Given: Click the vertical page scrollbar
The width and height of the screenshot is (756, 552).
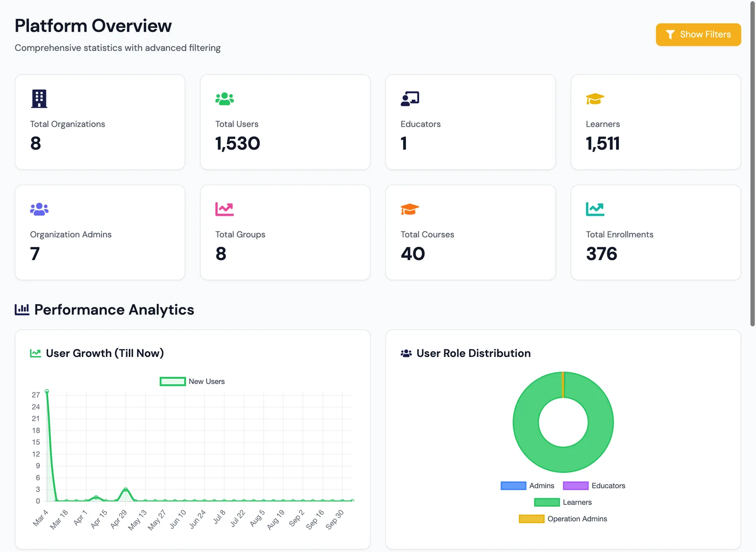Looking at the screenshot, I should (x=752, y=164).
